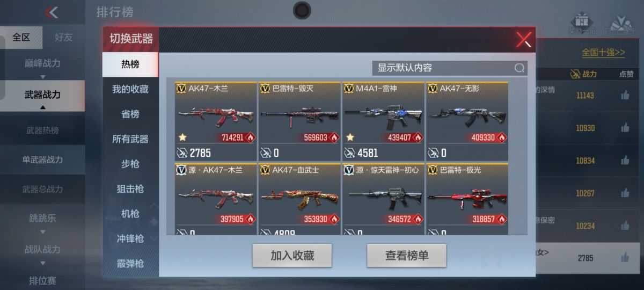Like the 11143 power ranking entry
644x290 pixels.
coord(625,95)
